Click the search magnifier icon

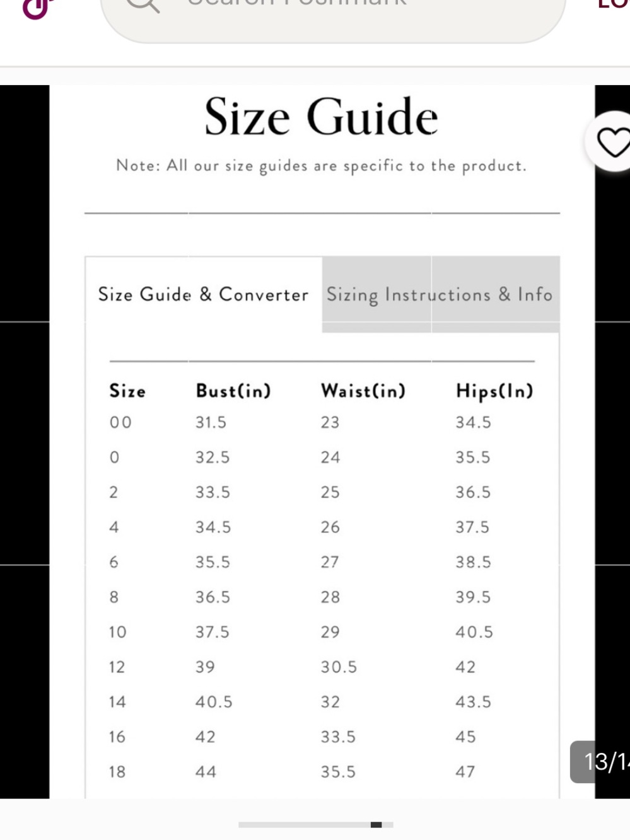pos(143,5)
